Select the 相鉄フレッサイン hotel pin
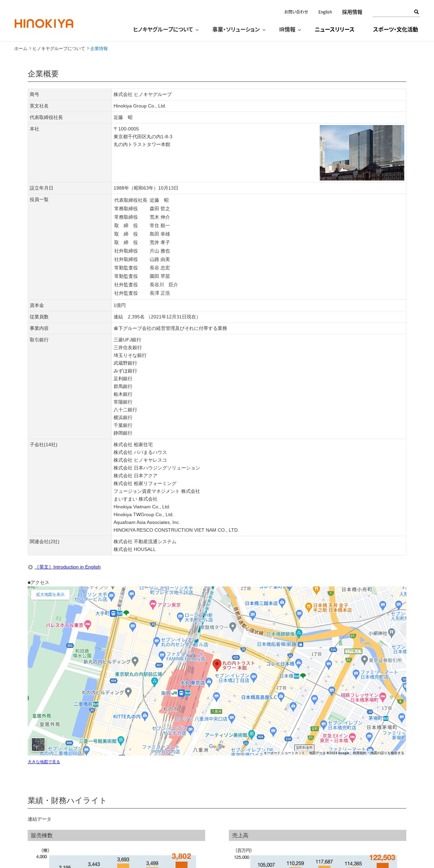Viewport: 434px width, 868px height. [383, 697]
